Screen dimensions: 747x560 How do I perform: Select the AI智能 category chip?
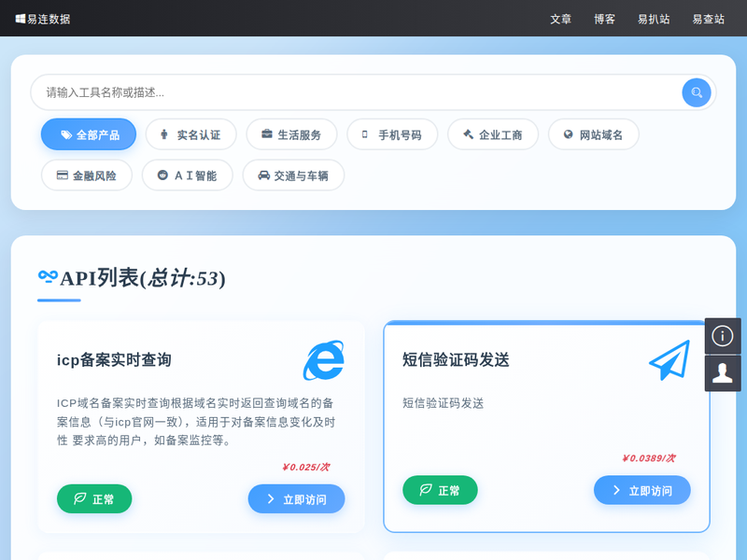tap(187, 175)
